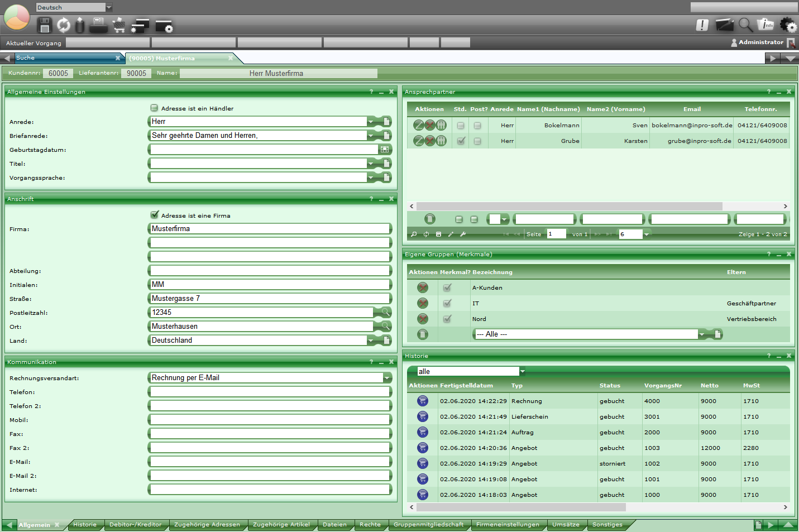Uncheck 'Adresse ist eine Firma' checkbox

155,215
